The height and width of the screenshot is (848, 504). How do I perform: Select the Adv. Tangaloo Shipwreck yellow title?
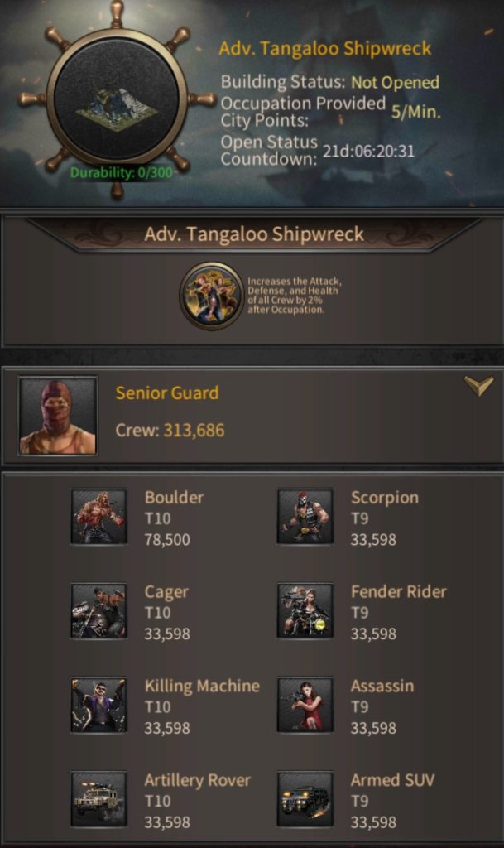tap(324, 49)
